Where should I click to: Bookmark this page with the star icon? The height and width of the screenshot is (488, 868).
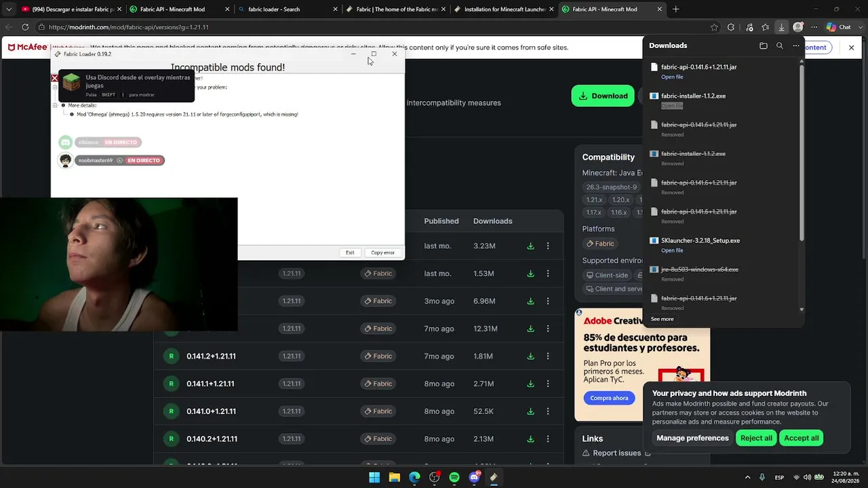pos(714,27)
